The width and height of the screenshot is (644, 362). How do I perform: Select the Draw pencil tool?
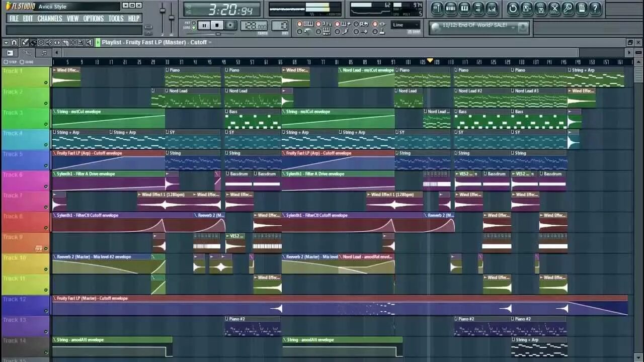pyautogui.click(x=25, y=42)
